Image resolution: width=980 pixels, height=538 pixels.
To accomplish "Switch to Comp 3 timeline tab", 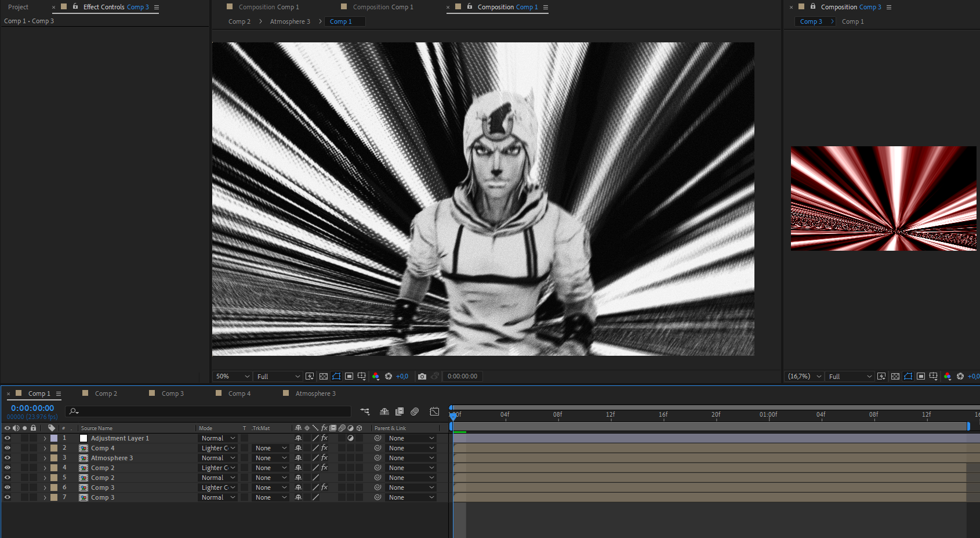I will (172, 393).
